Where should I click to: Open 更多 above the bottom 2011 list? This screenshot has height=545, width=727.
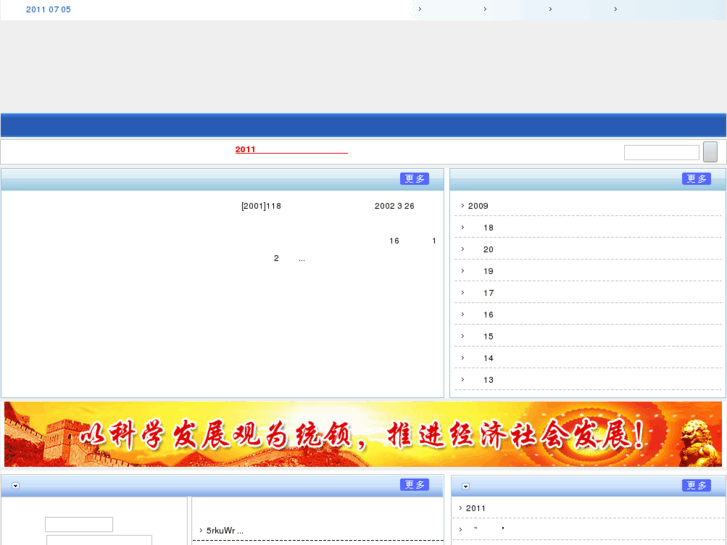coord(696,485)
